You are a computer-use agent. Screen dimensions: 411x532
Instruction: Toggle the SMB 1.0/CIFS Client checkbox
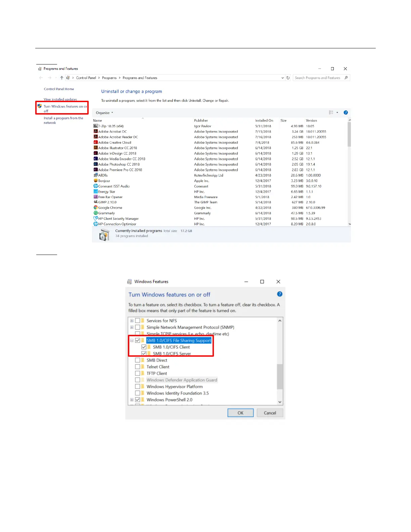[144, 347]
